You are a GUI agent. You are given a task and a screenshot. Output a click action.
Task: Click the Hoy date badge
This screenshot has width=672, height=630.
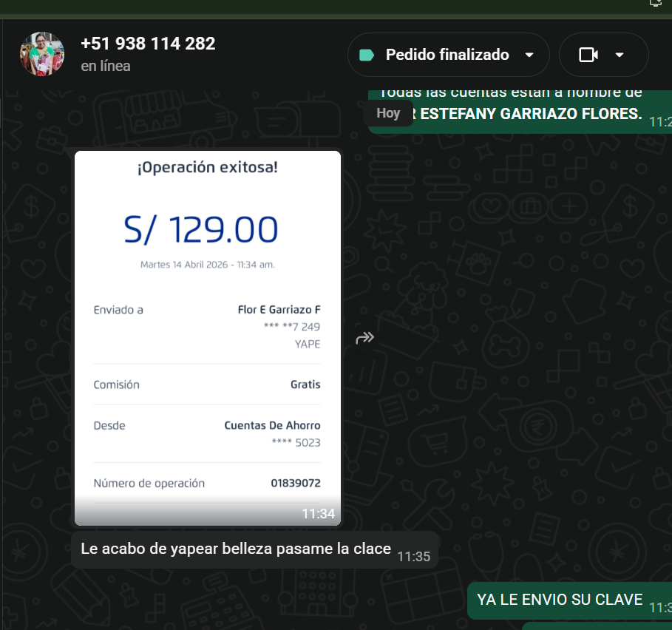(x=388, y=113)
